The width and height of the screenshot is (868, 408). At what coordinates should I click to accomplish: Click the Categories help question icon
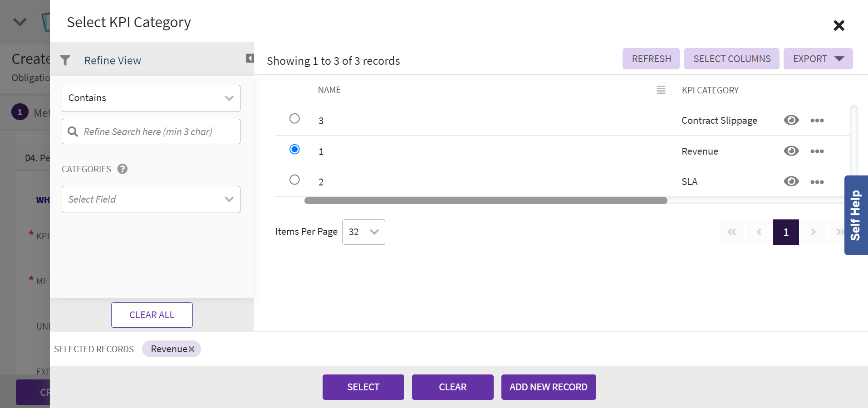pyautogui.click(x=122, y=169)
